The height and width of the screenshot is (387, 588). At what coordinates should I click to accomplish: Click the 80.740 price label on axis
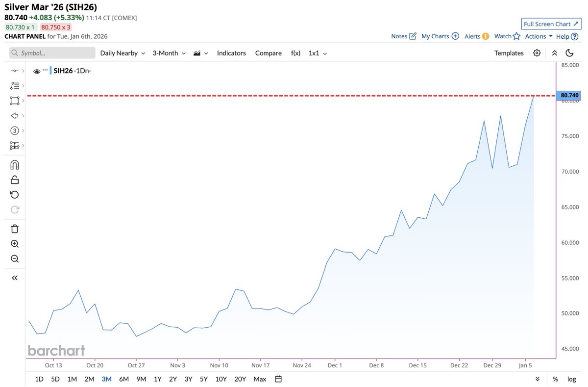pos(569,95)
